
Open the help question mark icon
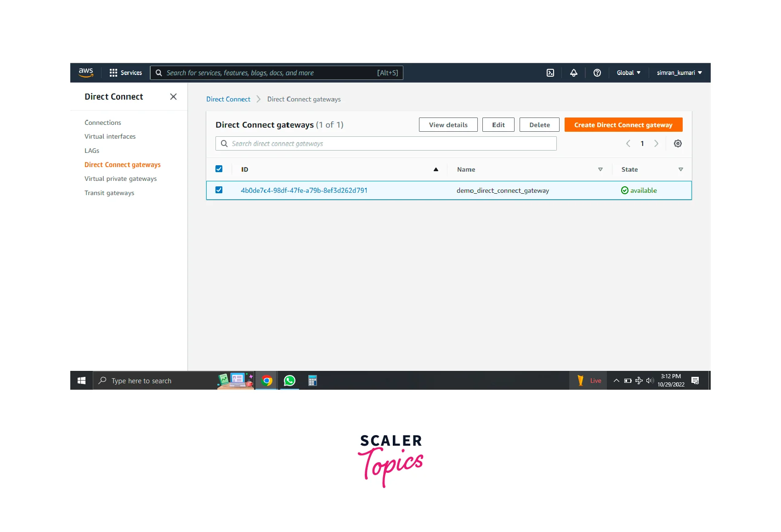(x=597, y=73)
